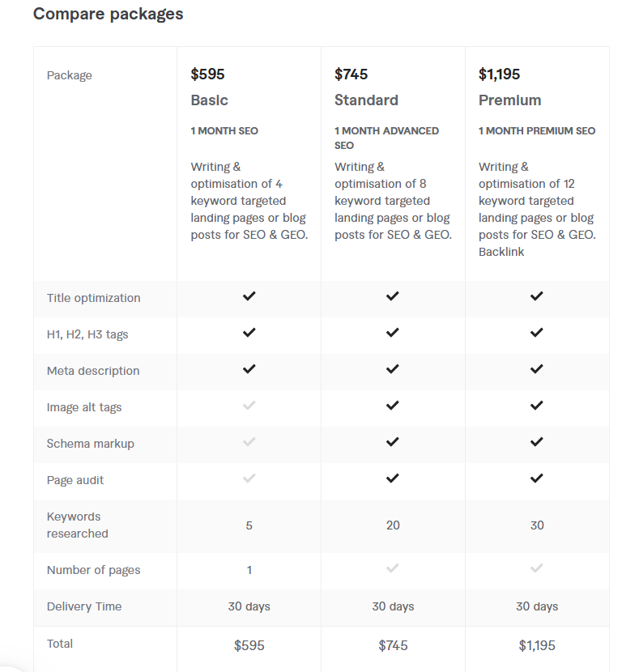Click greyed Image alt tags checkmark under Basic

(x=249, y=406)
